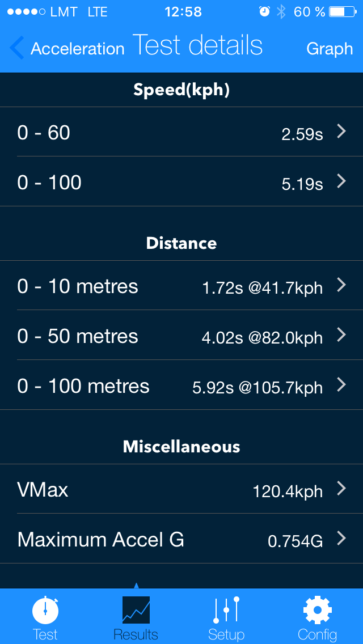Switch to the Config tab label
This screenshot has height=644, width=363.
pos(318,634)
